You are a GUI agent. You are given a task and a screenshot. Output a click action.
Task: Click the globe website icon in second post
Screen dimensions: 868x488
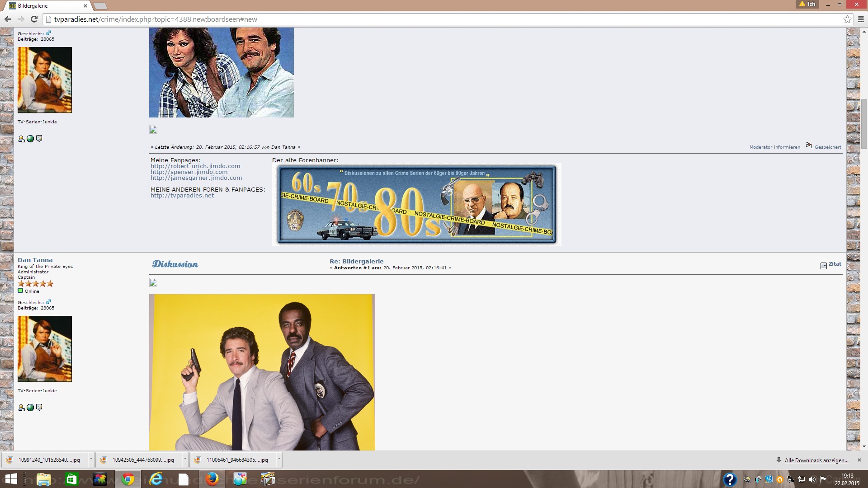tap(30, 408)
